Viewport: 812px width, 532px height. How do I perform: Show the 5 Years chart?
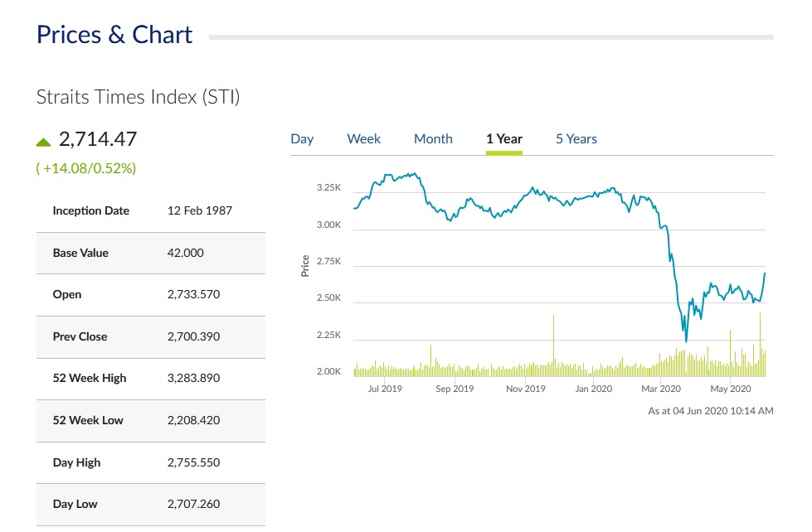576,139
